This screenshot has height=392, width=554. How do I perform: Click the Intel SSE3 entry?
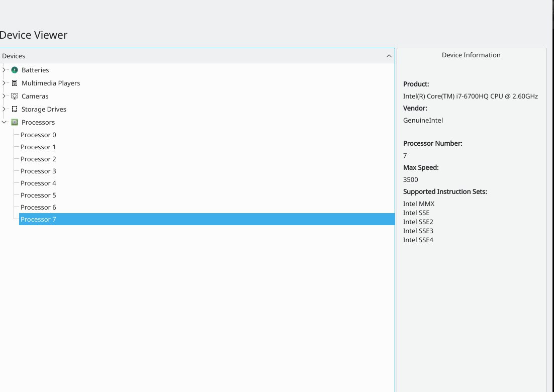coord(418,231)
